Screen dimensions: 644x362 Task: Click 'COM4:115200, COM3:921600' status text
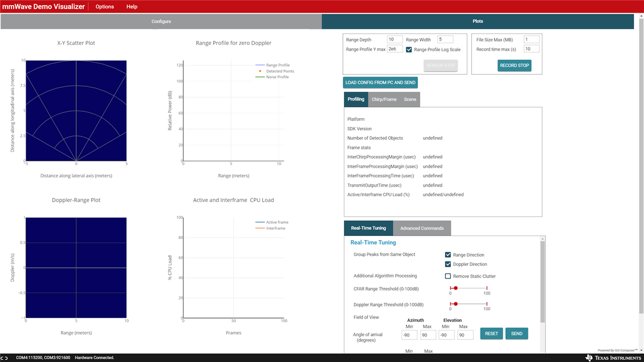pos(43,358)
